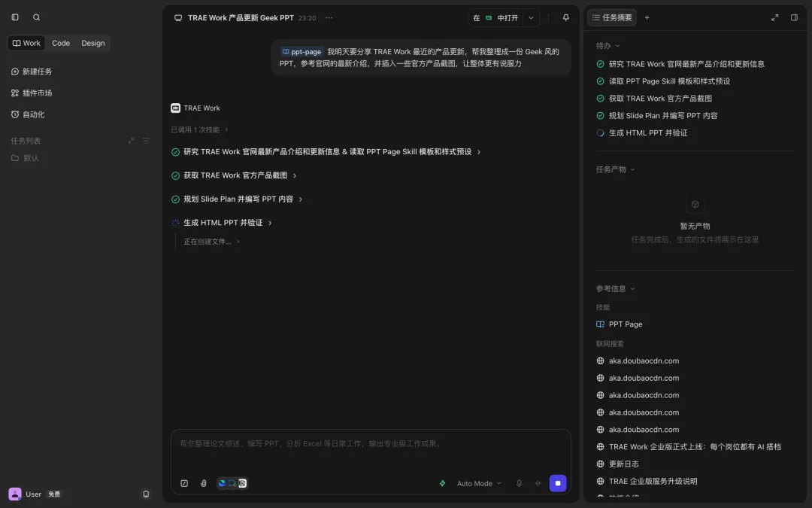812x508 pixels.
Task: Open TRAE Work 企业版正式上线 reference link
Action: [x=689, y=447]
